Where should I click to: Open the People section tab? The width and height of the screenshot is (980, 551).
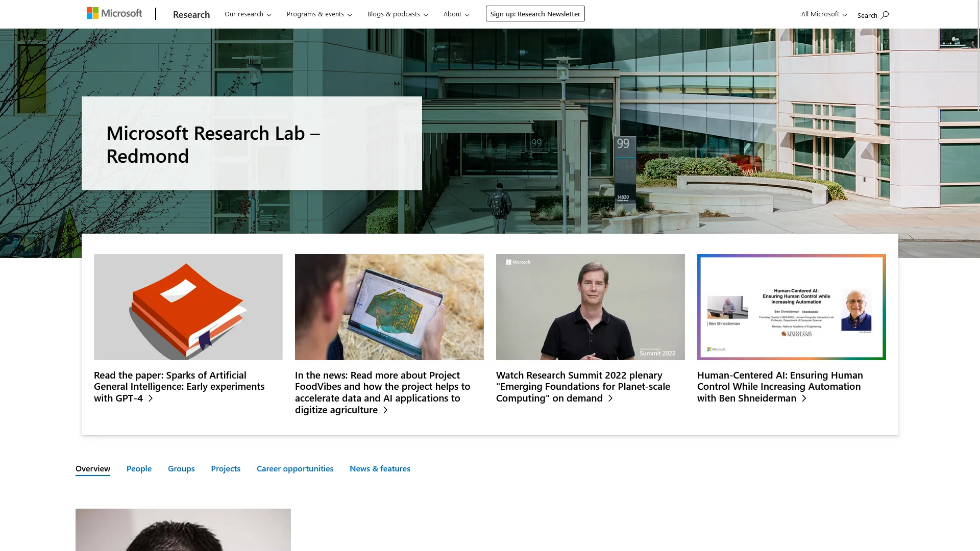pyautogui.click(x=139, y=468)
